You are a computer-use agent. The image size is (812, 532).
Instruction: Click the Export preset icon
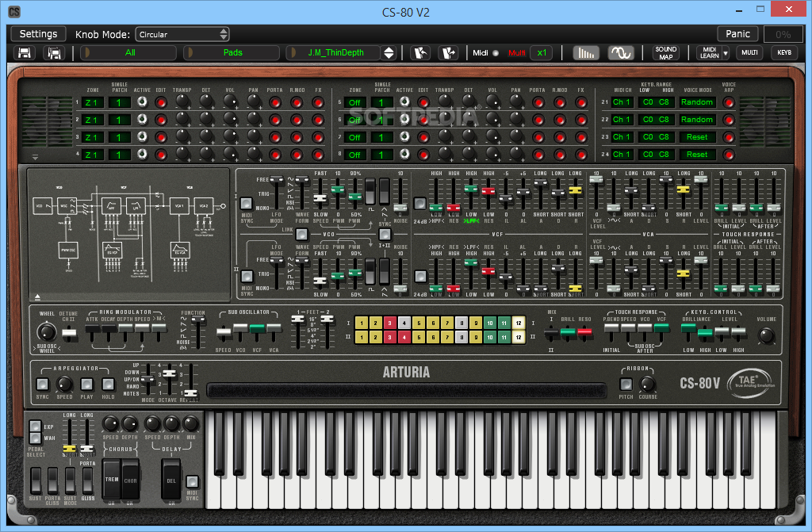[449, 53]
